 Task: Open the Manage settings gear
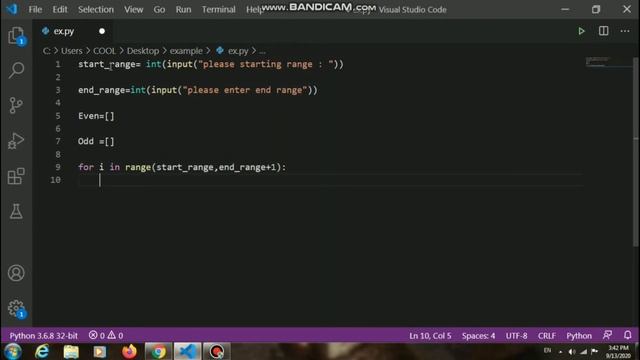[16, 309]
